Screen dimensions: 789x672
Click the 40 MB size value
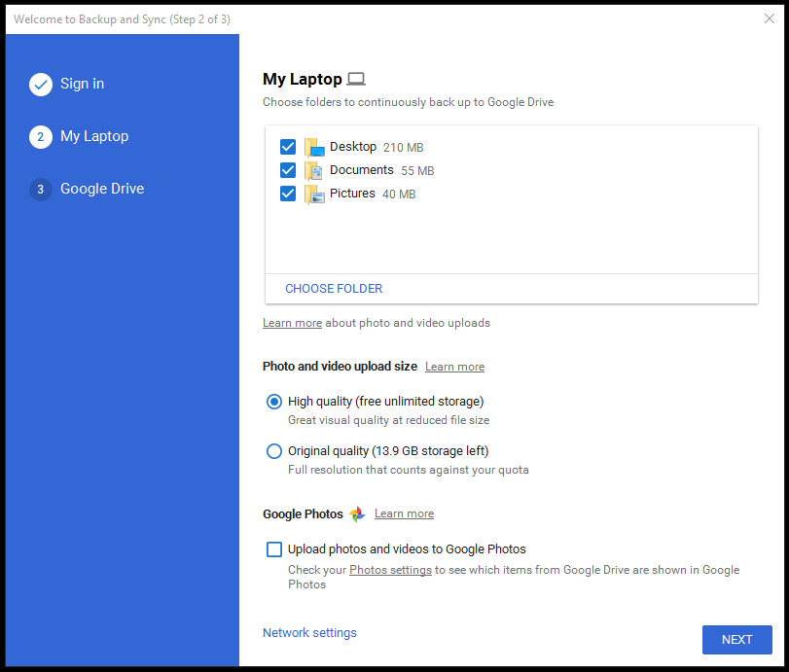(399, 195)
